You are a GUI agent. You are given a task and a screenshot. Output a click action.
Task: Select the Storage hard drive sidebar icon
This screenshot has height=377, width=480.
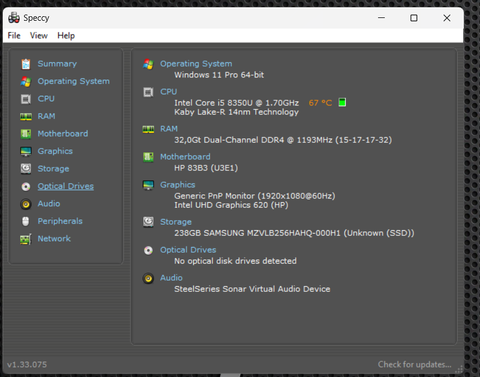(x=26, y=169)
